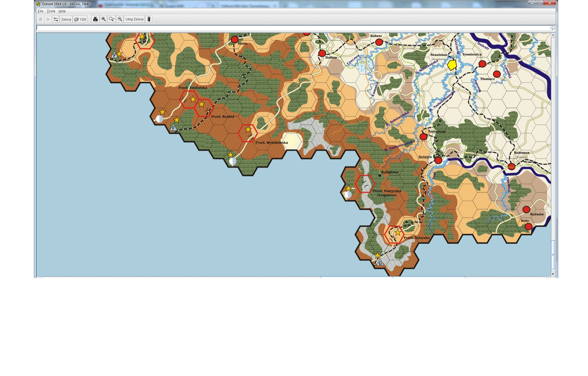Viewport: 588px width, 376px height.
Task: Open the Żetony pieces palette button
Action: pos(66,19)
